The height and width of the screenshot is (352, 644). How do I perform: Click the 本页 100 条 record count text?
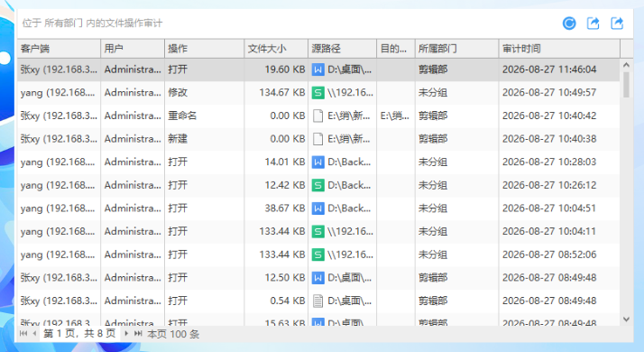(x=173, y=334)
